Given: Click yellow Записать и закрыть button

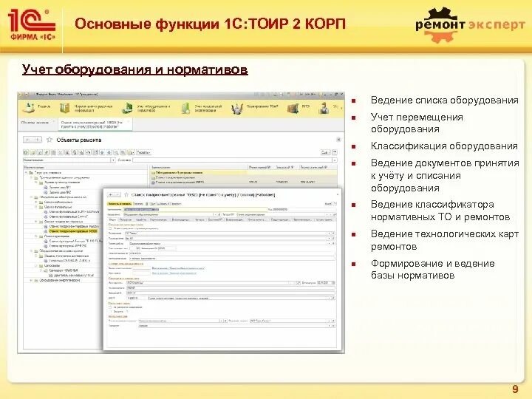Looking at the screenshot, I should pyautogui.click(x=120, y=204).
